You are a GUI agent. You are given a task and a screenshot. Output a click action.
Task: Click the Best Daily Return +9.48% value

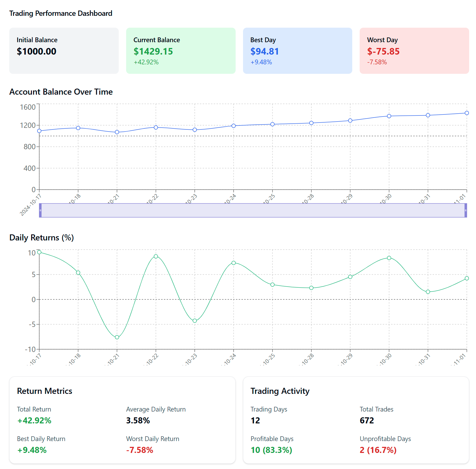(32, 450)
